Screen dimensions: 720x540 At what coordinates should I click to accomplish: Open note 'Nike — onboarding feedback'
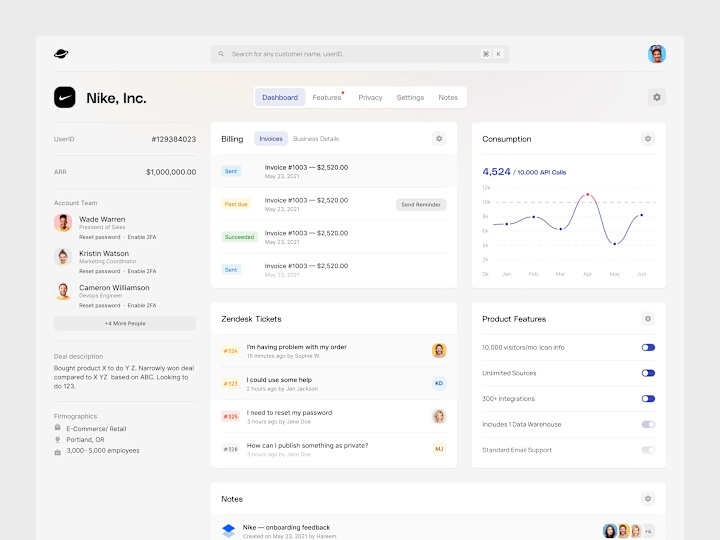pos(287,527)
